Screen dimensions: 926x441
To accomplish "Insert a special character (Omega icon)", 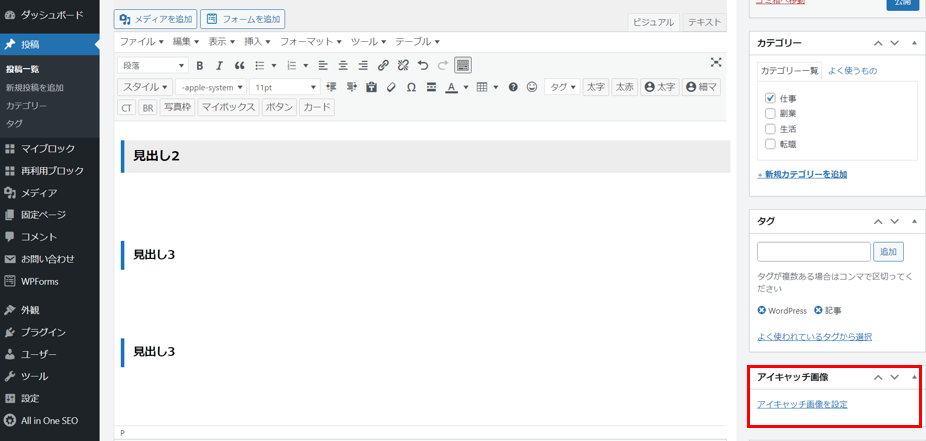I will coord(411,87).
